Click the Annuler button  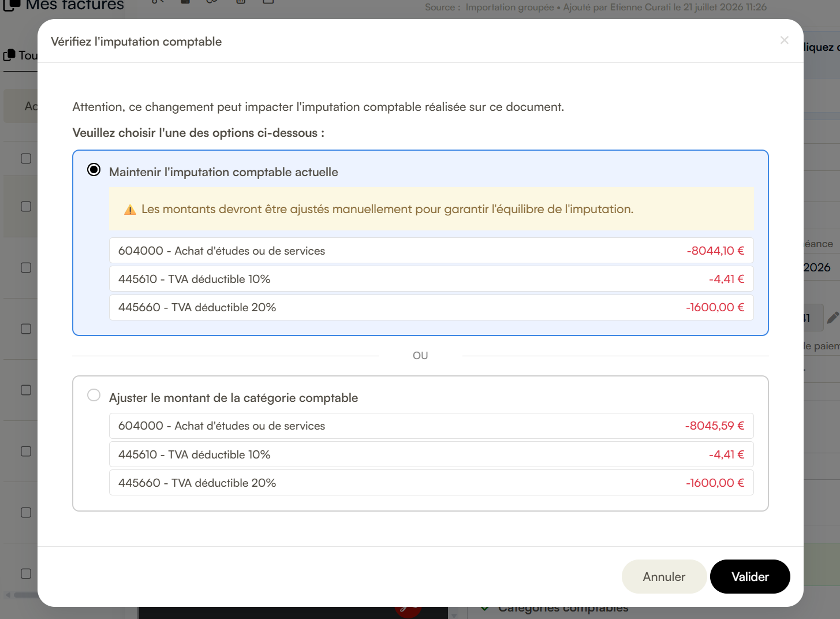tap(664, 576)
